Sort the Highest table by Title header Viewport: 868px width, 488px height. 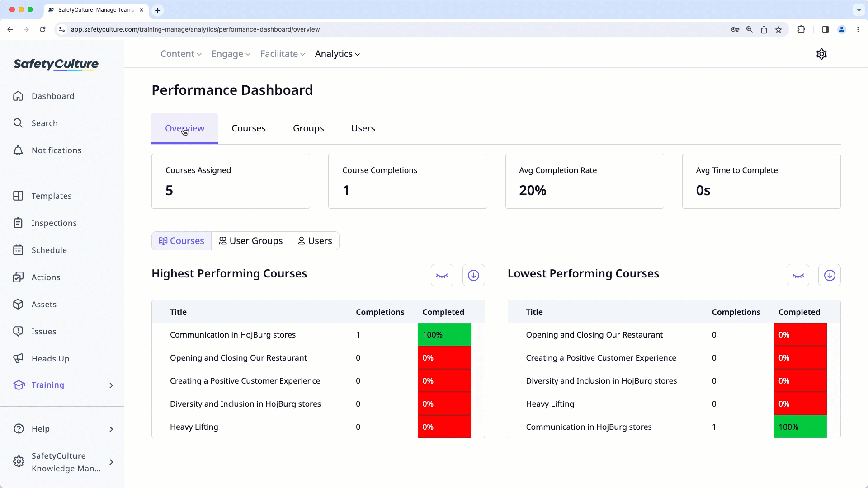(x=178, y=312)
